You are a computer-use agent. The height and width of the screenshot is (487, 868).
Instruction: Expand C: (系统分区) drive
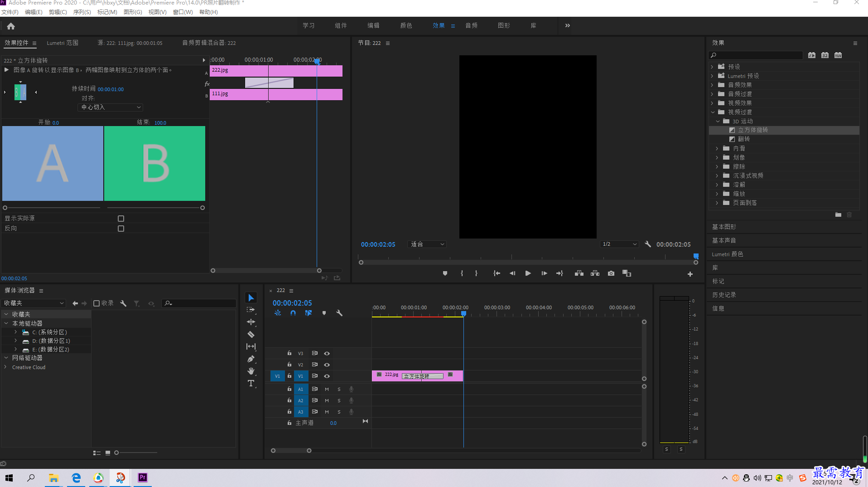click(15, 332)
